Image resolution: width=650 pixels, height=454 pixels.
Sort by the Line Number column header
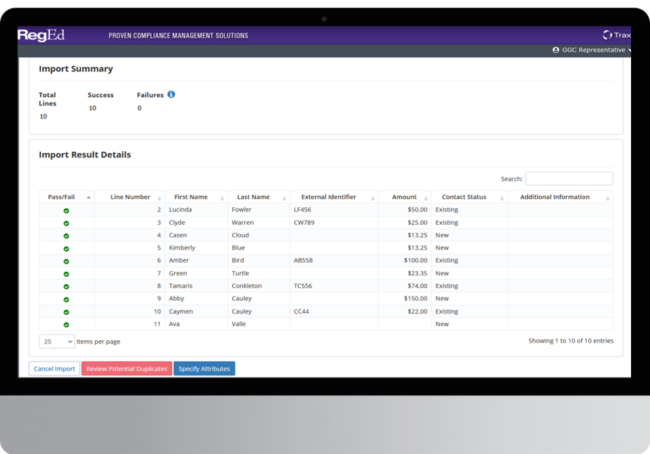[130, 197]
